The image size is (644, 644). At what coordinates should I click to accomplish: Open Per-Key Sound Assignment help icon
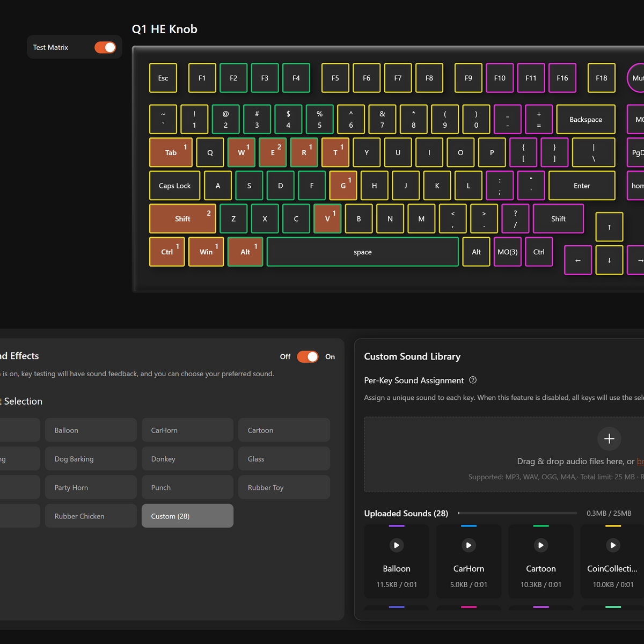click(x=473, y=380)
